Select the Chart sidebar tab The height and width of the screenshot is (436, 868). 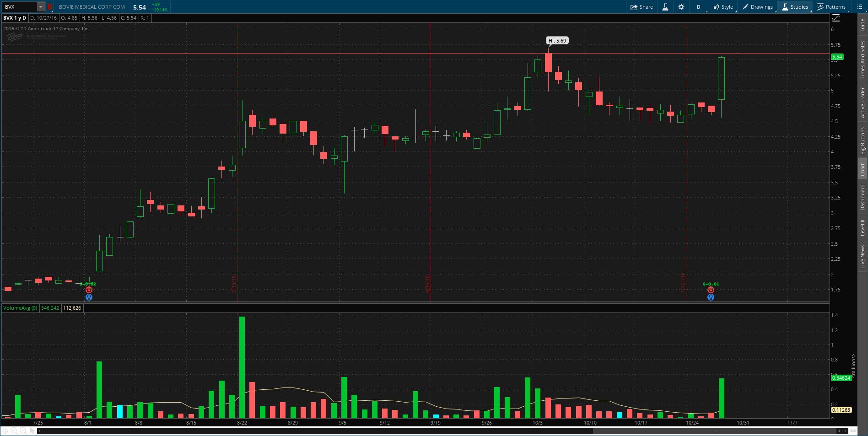[863, 169]
